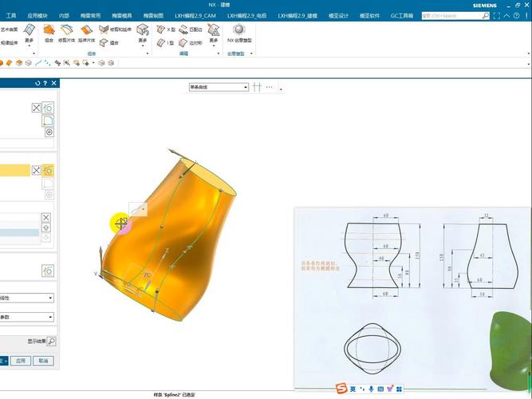The width and height of the screenshot is (532, 399).
Task: Click the highlighted yellow selection field
Action: (x=14, y=170)
